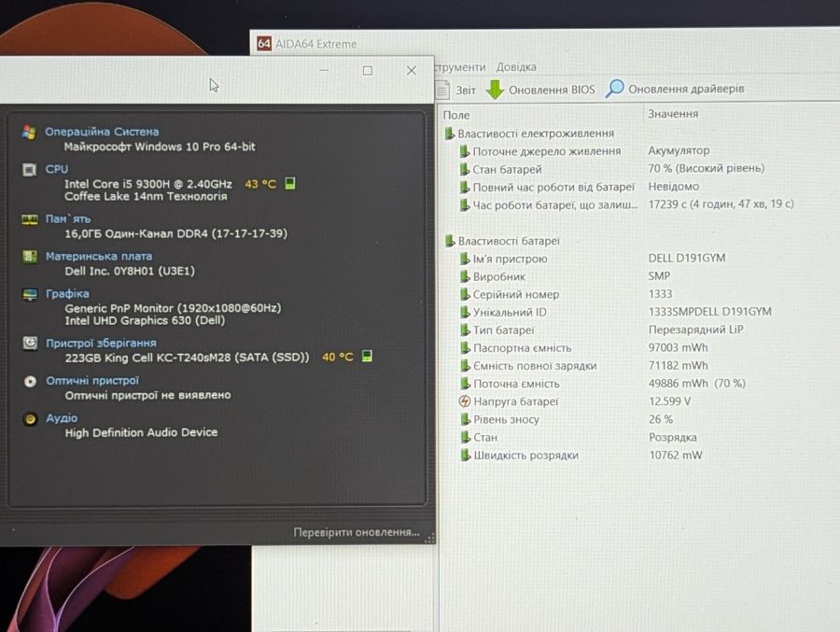
Task: Select the Поточна ємність field text
Action: coord(516,384)
